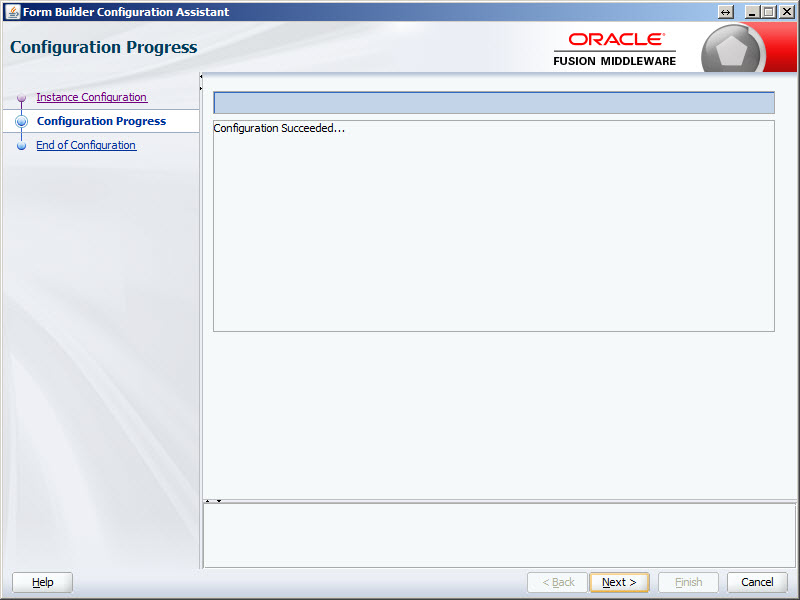Click the Configuration Progress heading
Viewport: 800px width, 600px height.
pos(104,47)
